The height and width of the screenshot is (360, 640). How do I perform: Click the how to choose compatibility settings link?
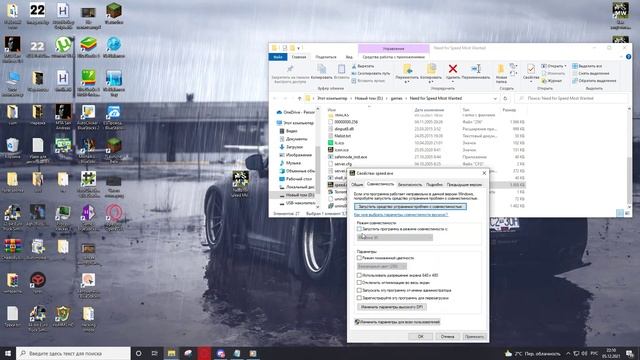coord(401,214)
